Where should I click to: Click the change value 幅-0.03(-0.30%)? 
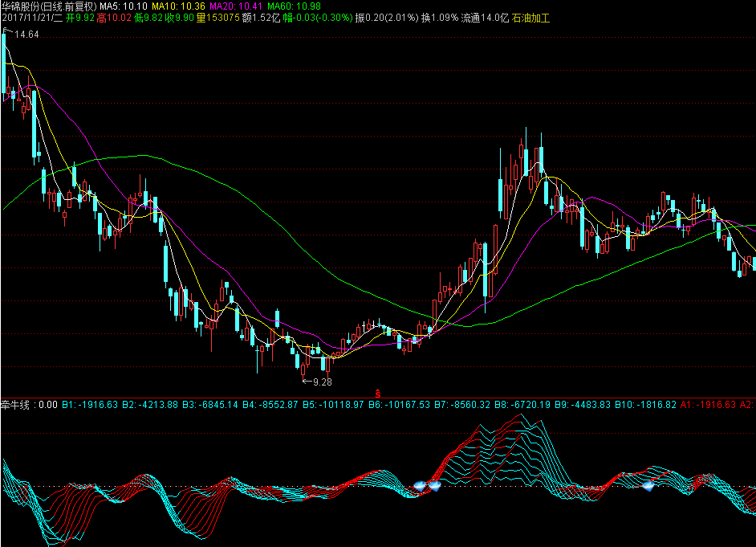[318, 18]
